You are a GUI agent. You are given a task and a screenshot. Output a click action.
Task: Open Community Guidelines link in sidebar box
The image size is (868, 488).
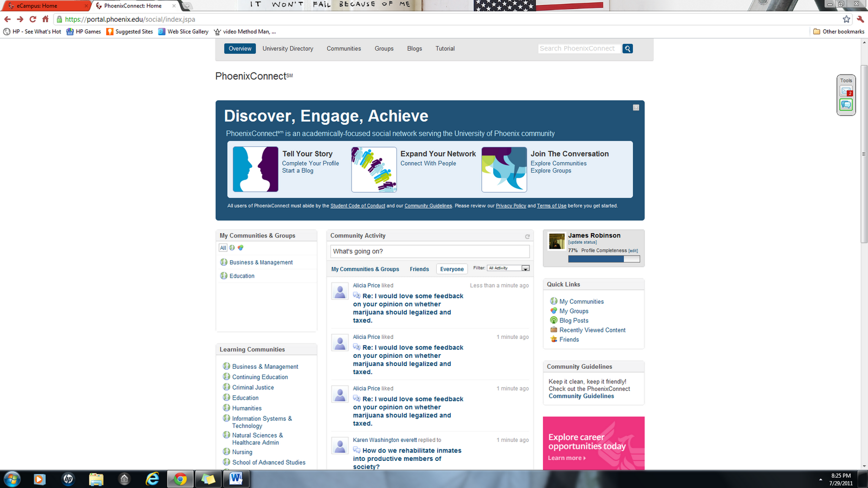581,396
